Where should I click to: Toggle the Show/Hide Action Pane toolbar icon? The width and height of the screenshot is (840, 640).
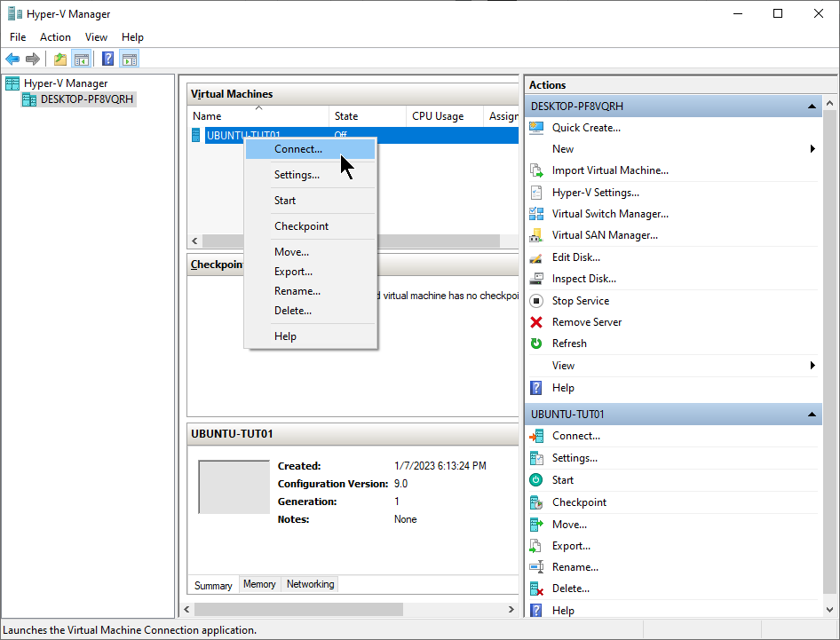(129, 59)
